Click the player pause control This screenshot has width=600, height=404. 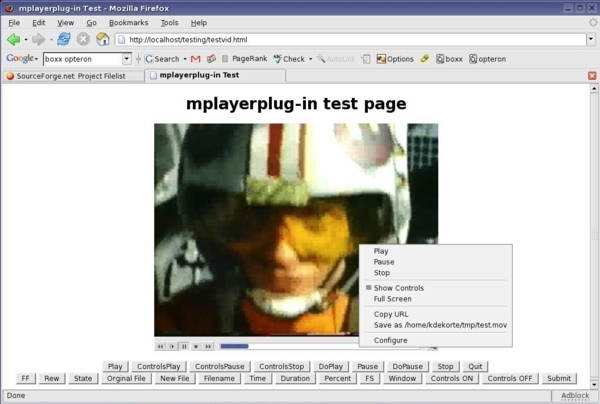[184, 346]
